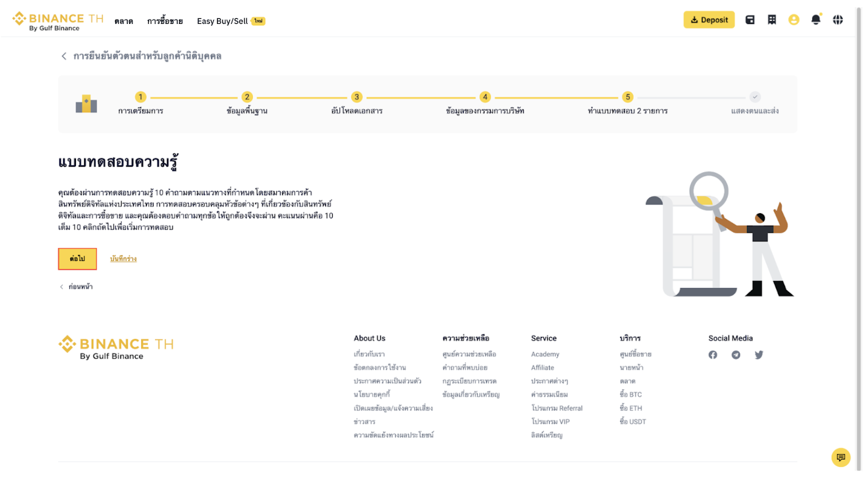The height and width of the screenshot is (485, 868).
Task: Open Easy Buy/Sell menu item
Action: click(x=222, y=21)
